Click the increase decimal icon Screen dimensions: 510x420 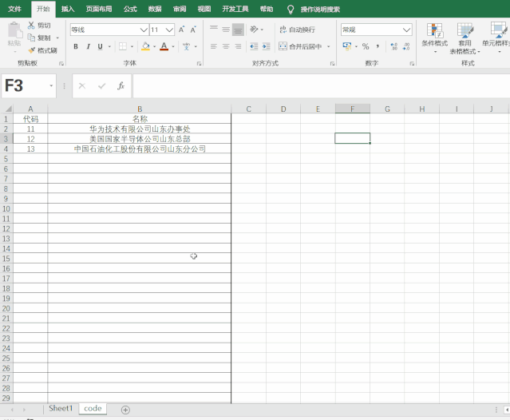pos(394,46)
